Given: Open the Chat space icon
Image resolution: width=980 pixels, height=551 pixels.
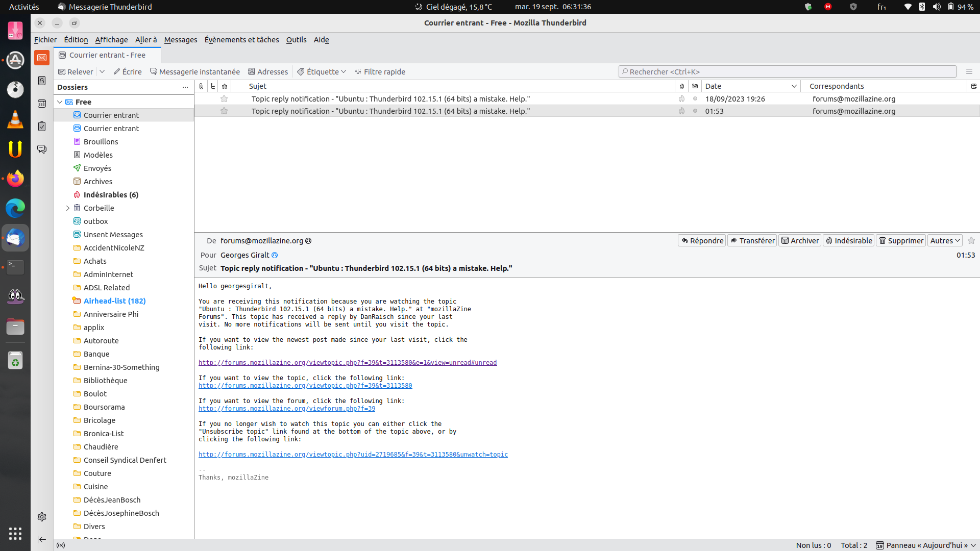Looking at the screenshot, I should pos(42,149).
